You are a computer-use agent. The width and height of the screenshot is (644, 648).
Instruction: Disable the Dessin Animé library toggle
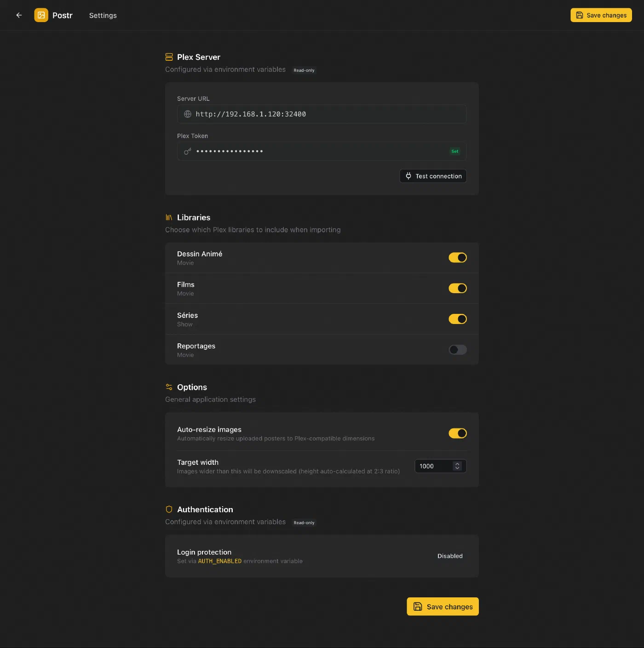pos(458,258)
